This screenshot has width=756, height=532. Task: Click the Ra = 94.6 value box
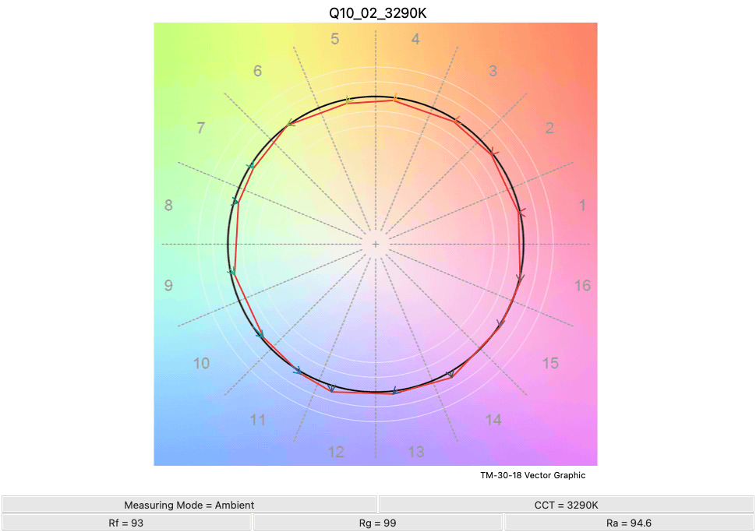629,523
